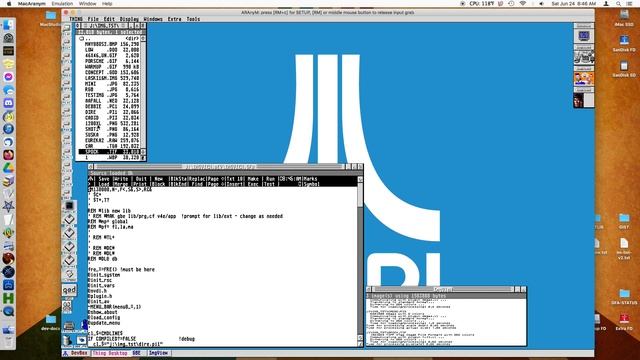Click the Console window title bar
This screenshot has height=360, width=640.
(443, 289)
